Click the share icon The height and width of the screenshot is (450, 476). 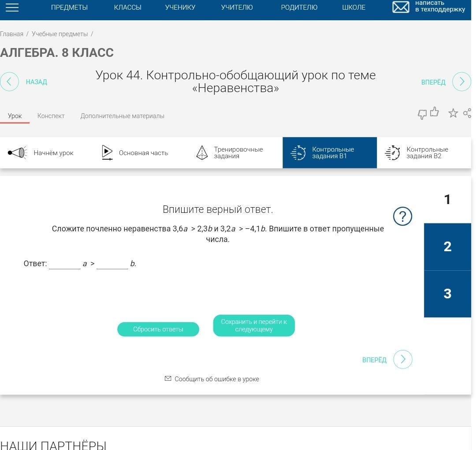click(x=467, y=113)
